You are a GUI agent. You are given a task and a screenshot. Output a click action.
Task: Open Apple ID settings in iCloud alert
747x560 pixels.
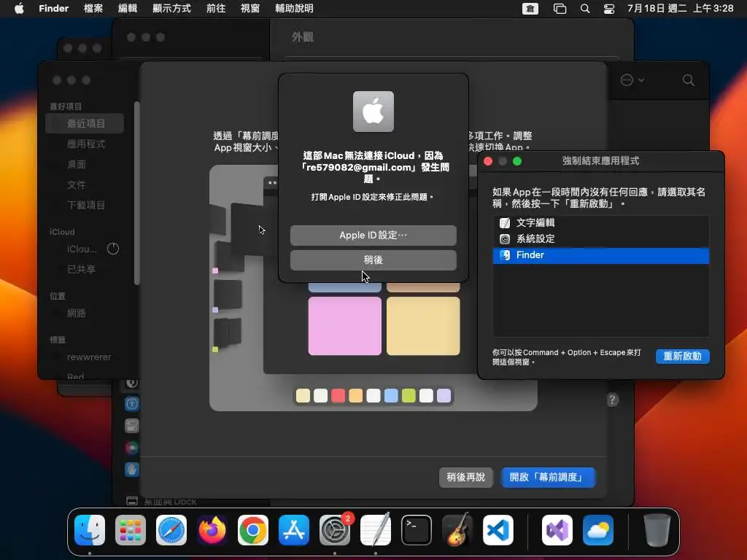[x=373, y=236]
